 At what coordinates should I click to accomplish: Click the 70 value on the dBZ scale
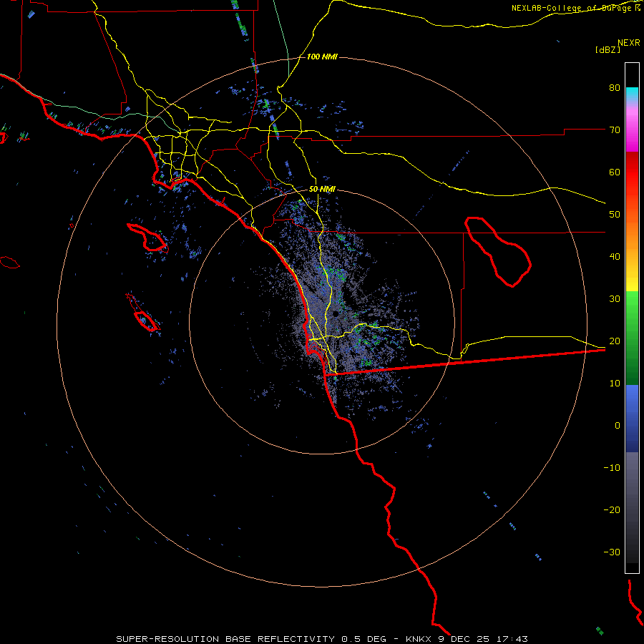click(615, 130)
